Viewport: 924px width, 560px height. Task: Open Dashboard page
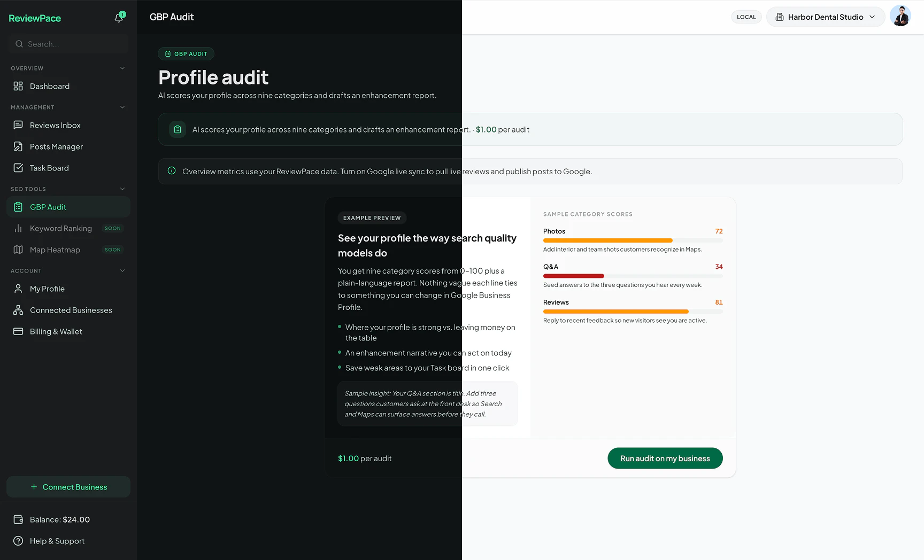tap(68, 86)
